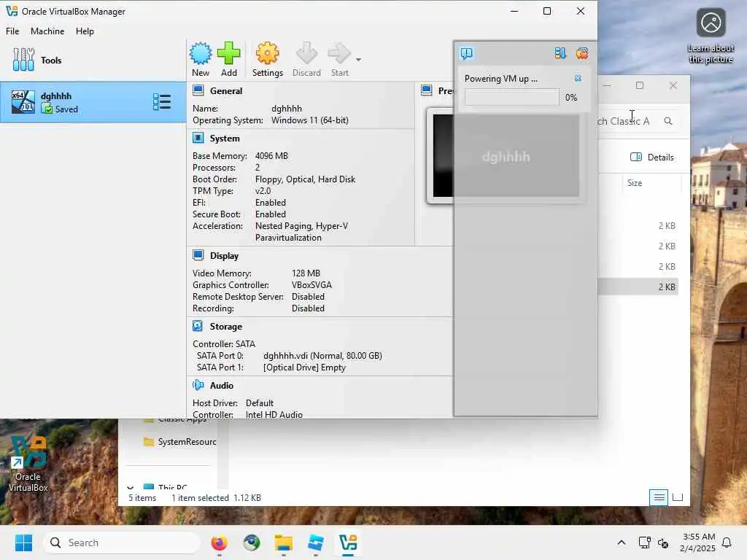Screen dimensions: 747x560
Task: Click the General section monitor icon
Action: pyautogui.click(x=198, y=90)
